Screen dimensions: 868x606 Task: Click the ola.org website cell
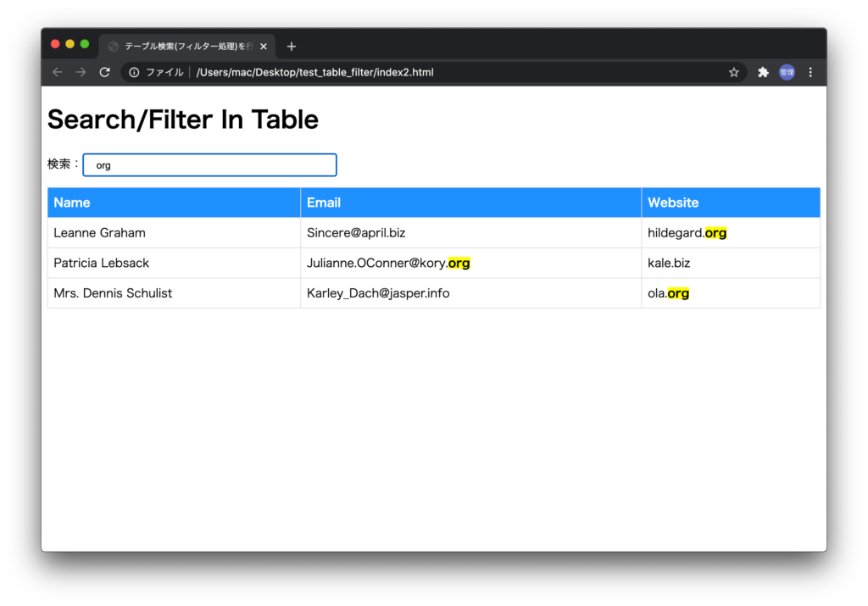tap(731, 292)
